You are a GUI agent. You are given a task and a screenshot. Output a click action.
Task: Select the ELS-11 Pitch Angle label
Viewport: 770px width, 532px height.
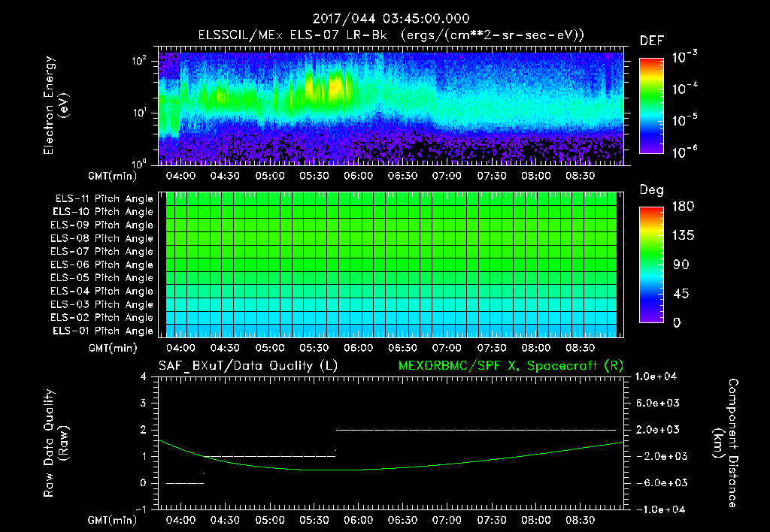pyautogui.click(x=104, y=199)
